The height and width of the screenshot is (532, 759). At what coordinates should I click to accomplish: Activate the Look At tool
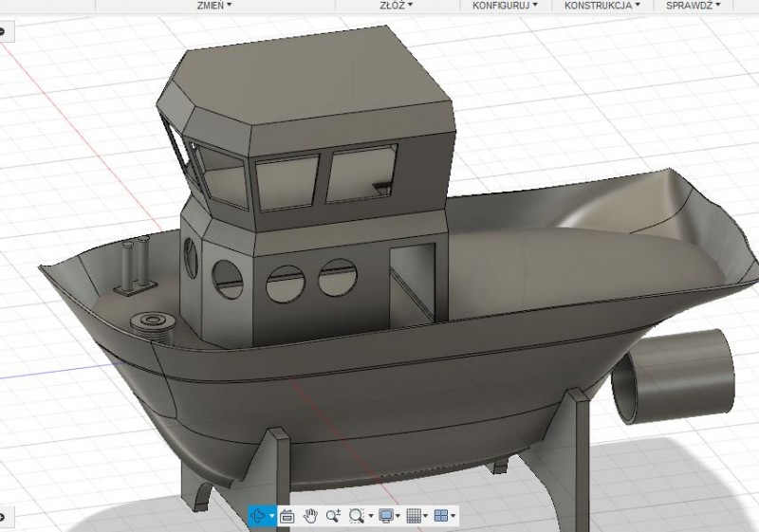[287, 516]
